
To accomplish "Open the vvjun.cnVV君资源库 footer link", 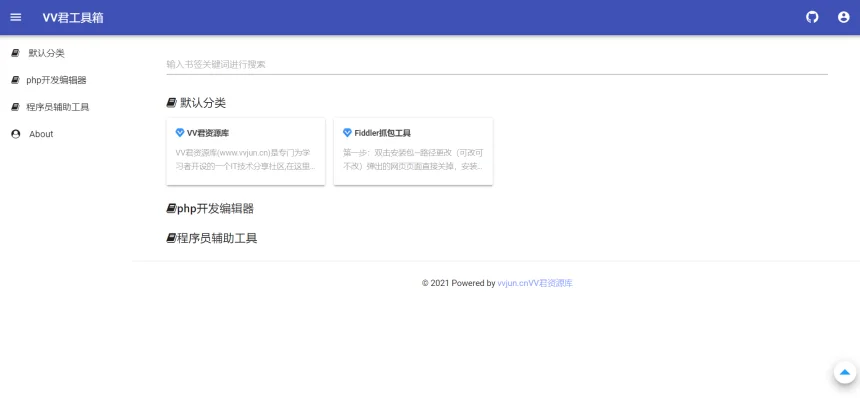I will 535,283.
